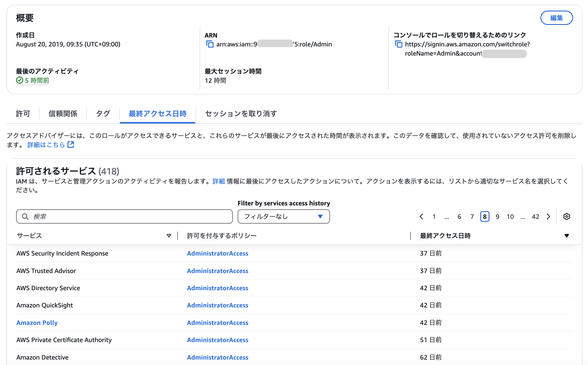Image resolution: width=588 pixels, height=365 pixels.
Task: Click external link icon beside 詳細はこちら
Action: pyautogui.click(x=71, y=145)
